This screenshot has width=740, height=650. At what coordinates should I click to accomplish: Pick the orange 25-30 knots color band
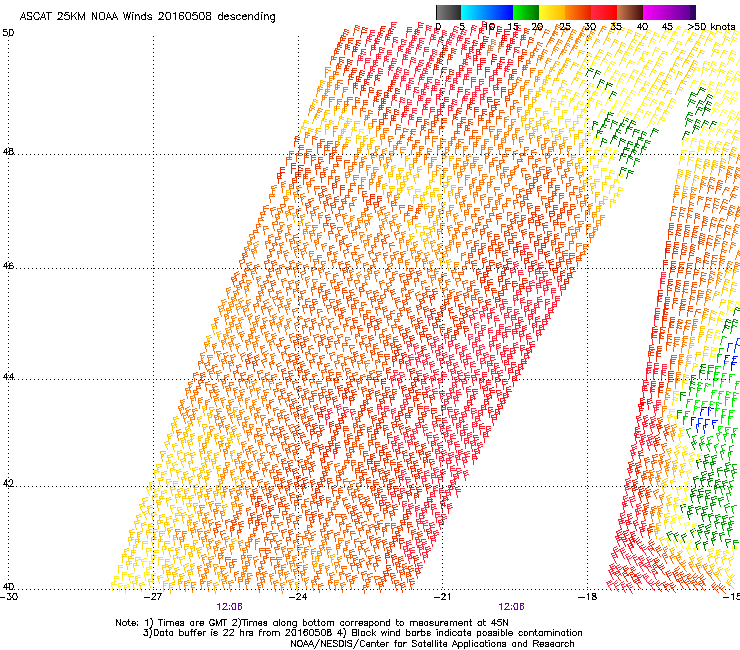pyautogui.click(x=578, y=12)
